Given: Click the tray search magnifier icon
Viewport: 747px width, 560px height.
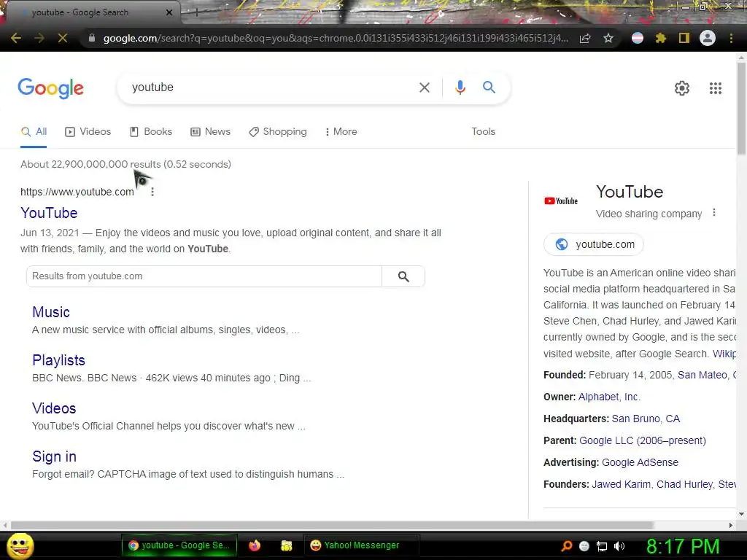Looking at the screenshot, I should click(567, 546).
